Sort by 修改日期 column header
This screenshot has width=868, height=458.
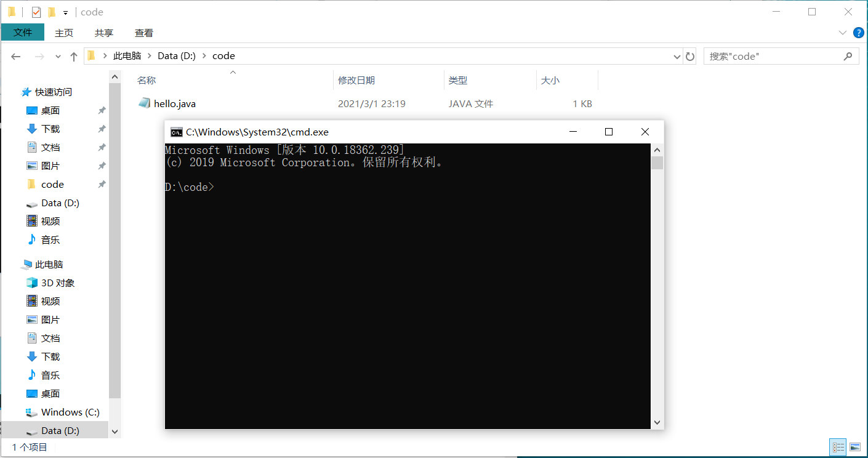tap(356, 80)
